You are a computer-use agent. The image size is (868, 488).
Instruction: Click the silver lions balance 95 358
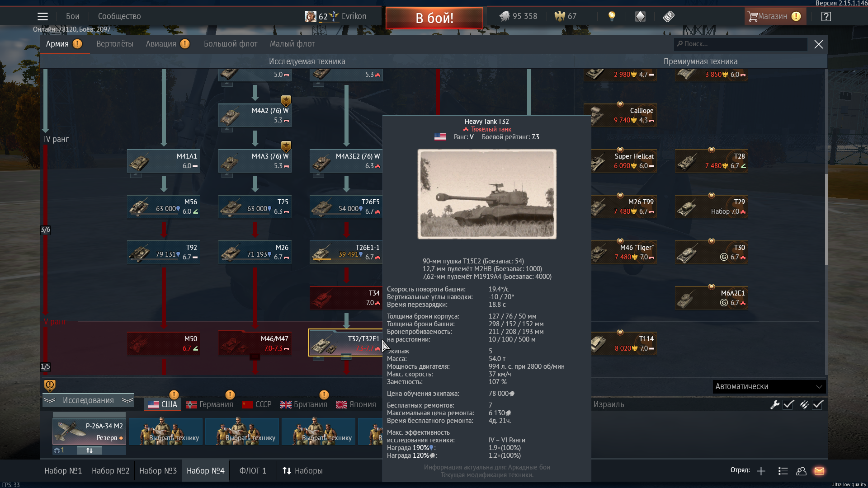tap(518, 16)
